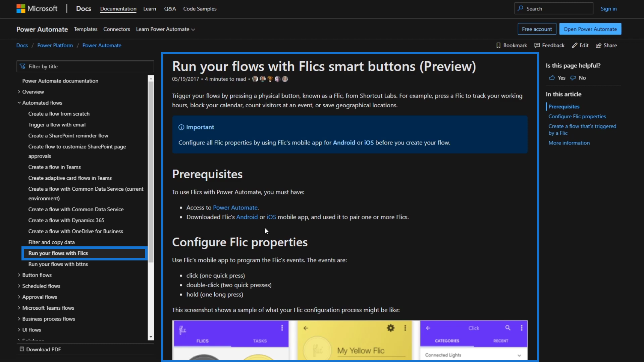Jump to Create a flow triggered by Flic
Viewport: 644px width, 362px height.
click(x=582, y=130)
